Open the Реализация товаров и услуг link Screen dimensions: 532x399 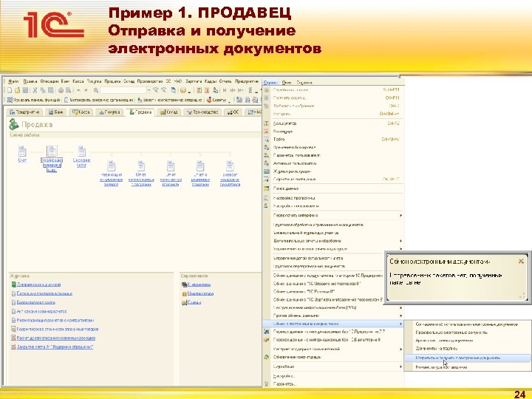[52, 165]
